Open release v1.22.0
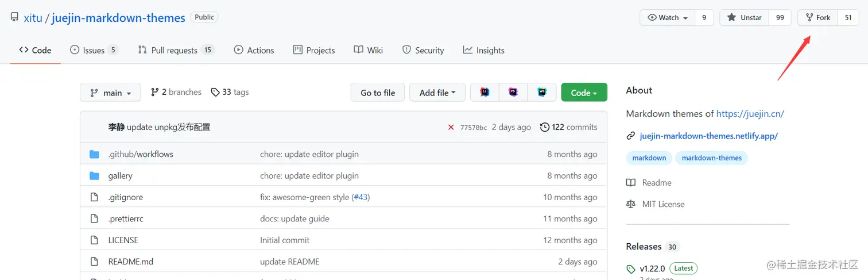 pyautogui.click(x=652, y=269)
